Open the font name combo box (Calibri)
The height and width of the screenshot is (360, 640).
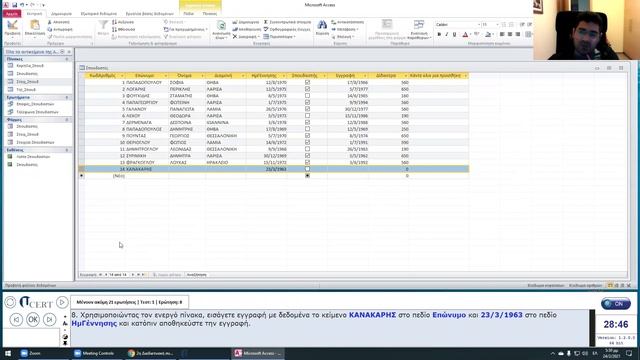coord(458,24)
